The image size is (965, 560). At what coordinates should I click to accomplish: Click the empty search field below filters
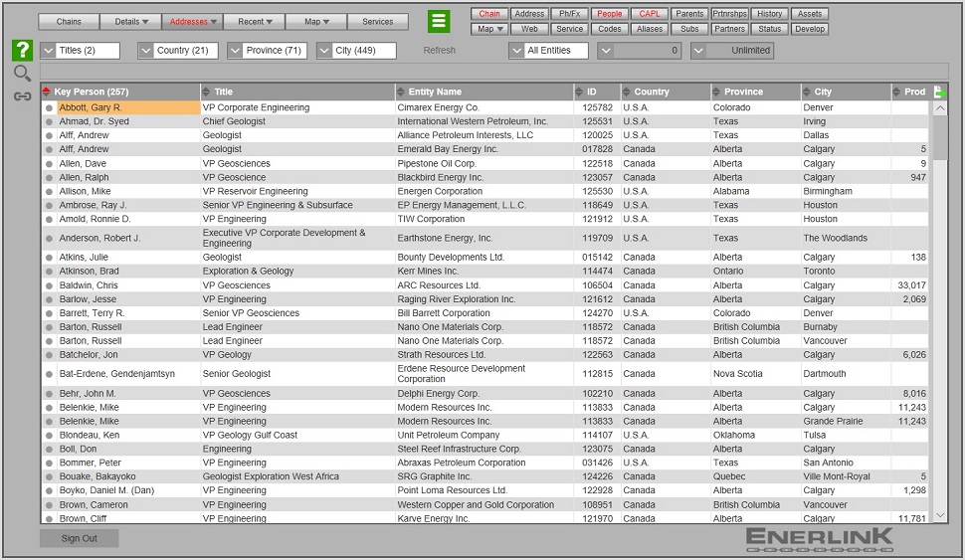tap(493, 72)
